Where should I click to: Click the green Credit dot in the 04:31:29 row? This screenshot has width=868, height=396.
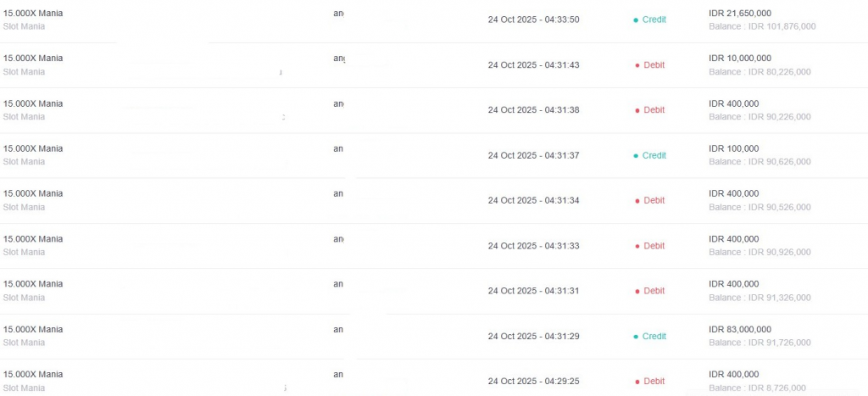click(x=636, y=337)
